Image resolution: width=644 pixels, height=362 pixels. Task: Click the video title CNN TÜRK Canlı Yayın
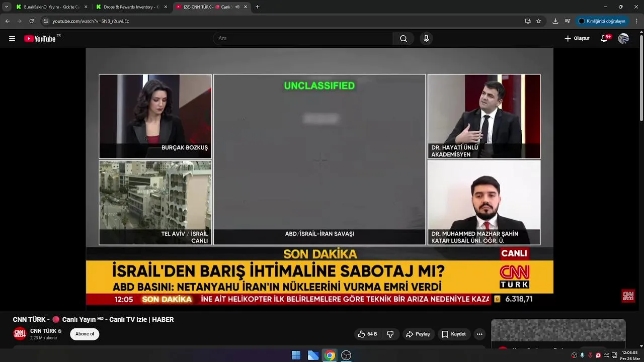coord(93,319)
